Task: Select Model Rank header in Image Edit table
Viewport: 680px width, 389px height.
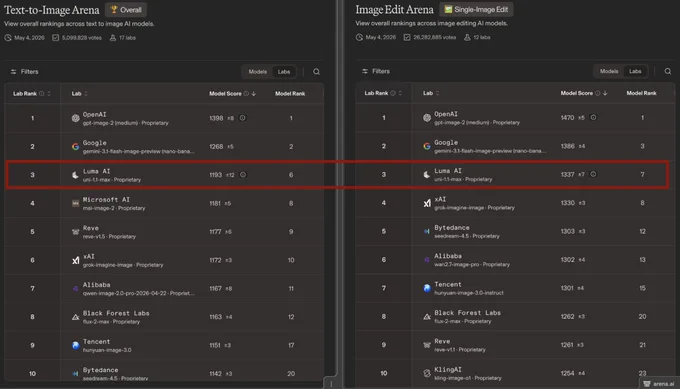Action: click(x=641, y=93)
